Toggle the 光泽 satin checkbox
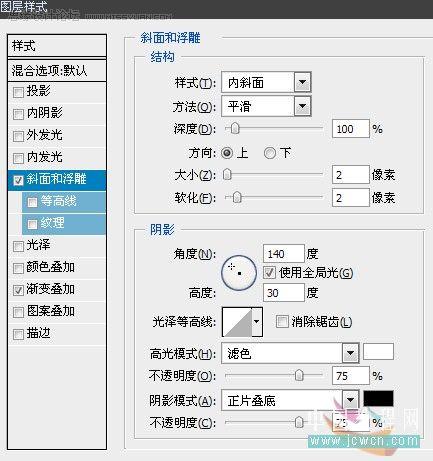The image size is (433, 461). [x=18, y=246]
